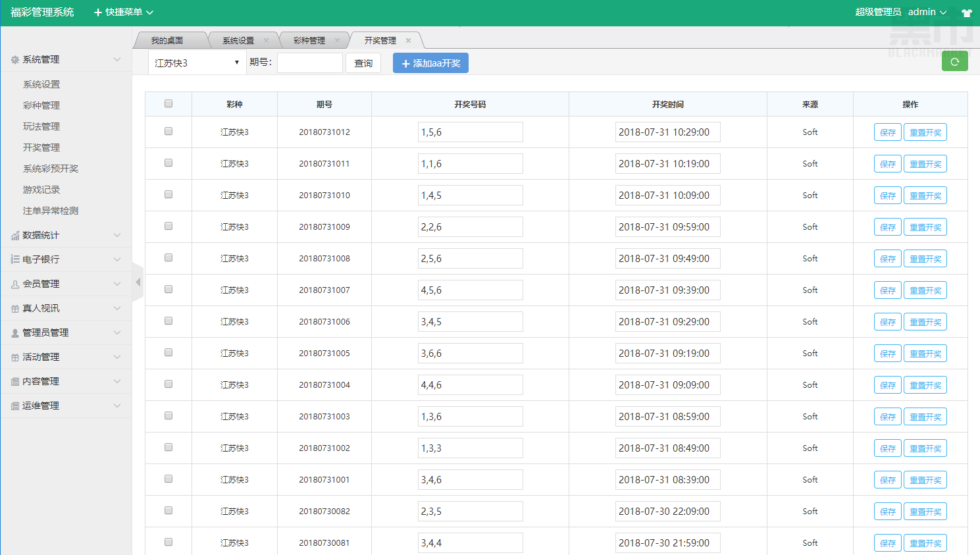Toggle the select-all checkbox in table header
This screenshot has height=555, width=980.
point(168,103)
